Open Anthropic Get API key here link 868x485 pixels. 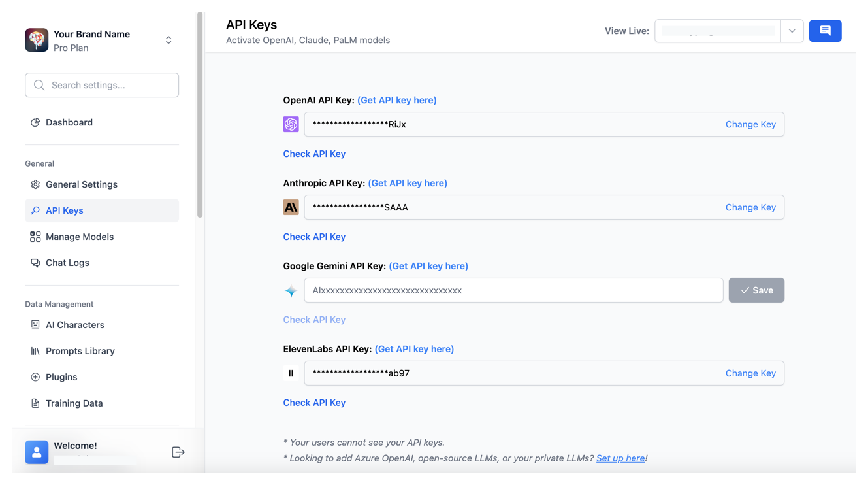(x=408, y=183)
